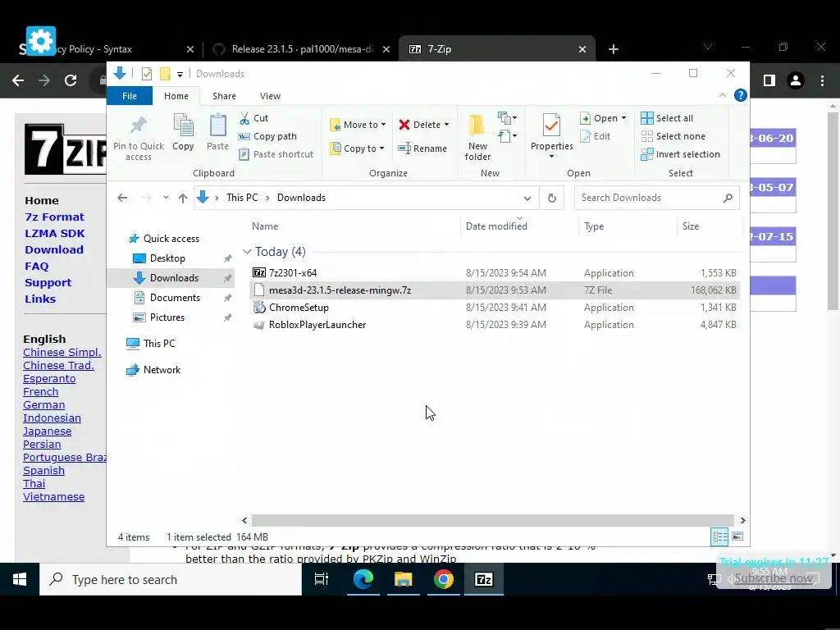This screenshot has height=630, width=840.
Task: Open the German language link
Action: [44, 405]
